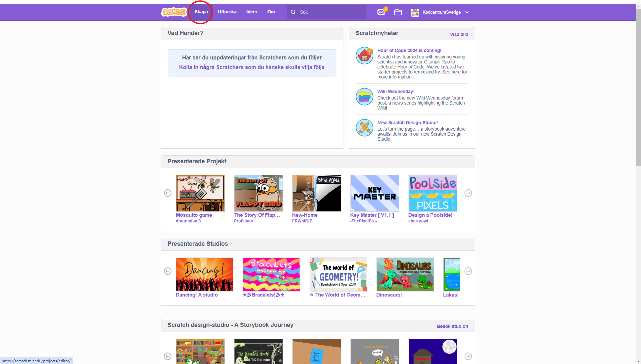Open The Haunted House project thumbnail
Screen dimensions: 641x364
click(x=258, y=351)
